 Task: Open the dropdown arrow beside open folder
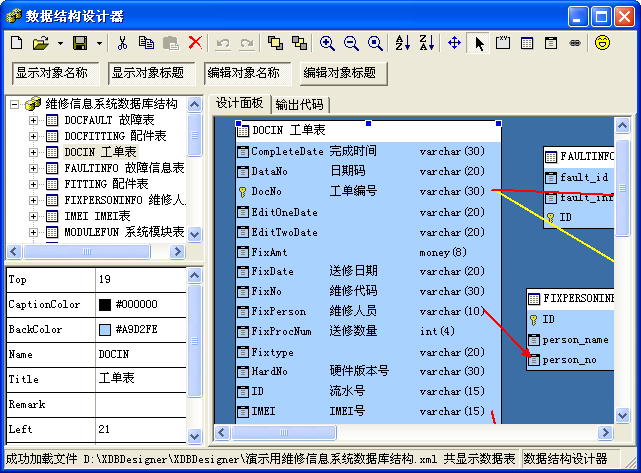tap(60, 43)
